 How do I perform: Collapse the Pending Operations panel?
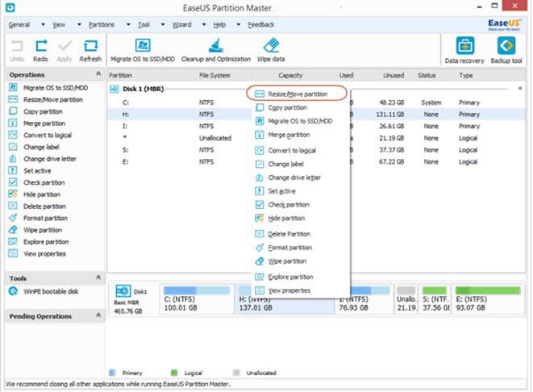99,316
